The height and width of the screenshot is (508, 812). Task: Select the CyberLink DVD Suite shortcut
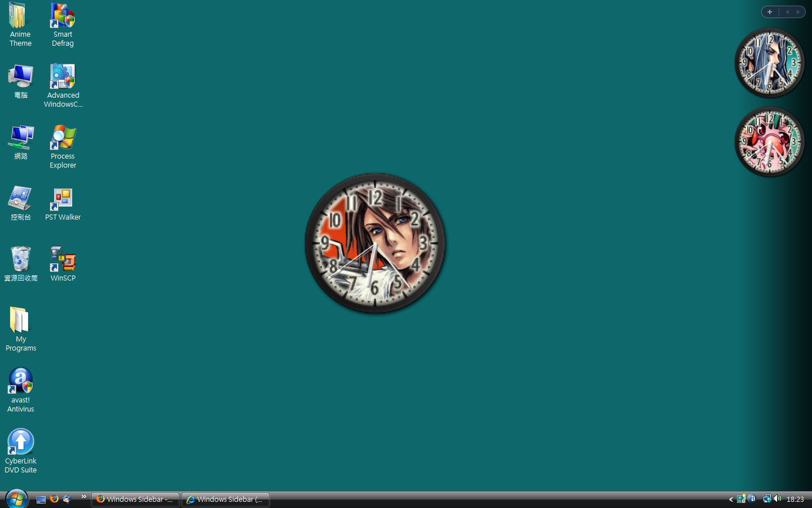pos(21,451)
